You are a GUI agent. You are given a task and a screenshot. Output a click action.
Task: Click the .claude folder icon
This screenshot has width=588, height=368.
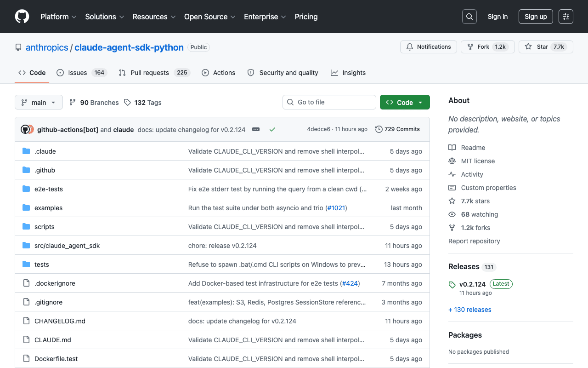pos(26,151)
